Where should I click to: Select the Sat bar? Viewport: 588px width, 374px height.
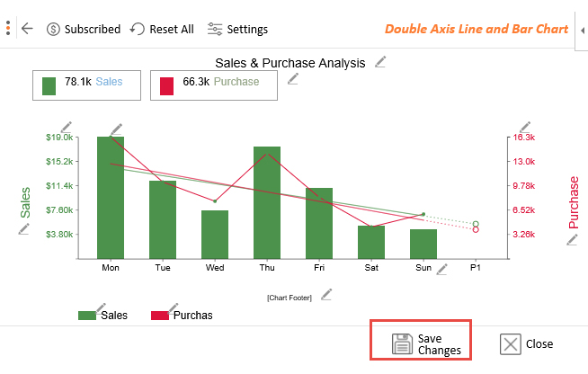coord(371,243)
